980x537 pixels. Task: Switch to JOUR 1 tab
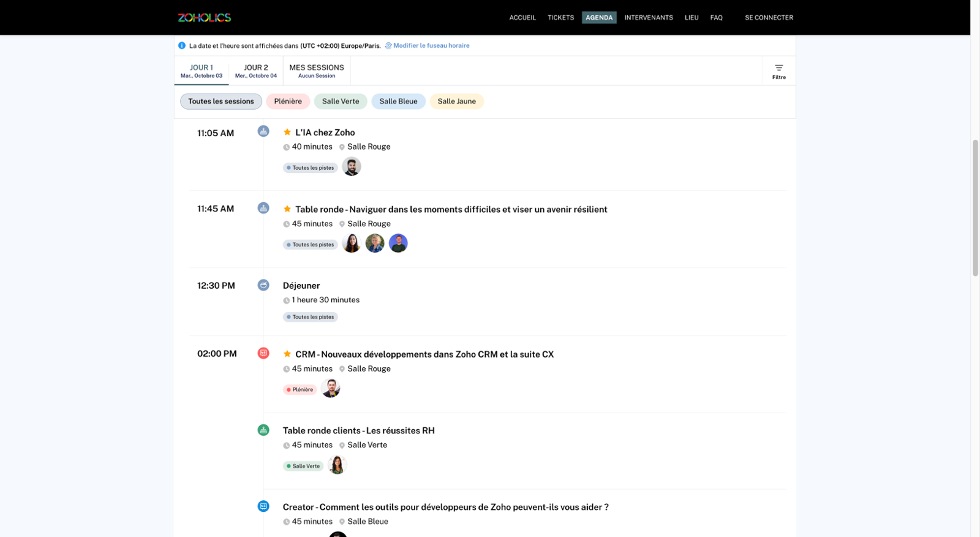(202, 71)
